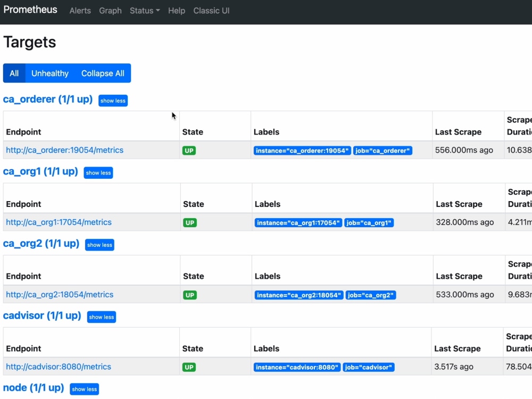Viewport: 532px width, 399px height.
Task: Navigate to the Graph page
Action: click(x=110, y=11)
